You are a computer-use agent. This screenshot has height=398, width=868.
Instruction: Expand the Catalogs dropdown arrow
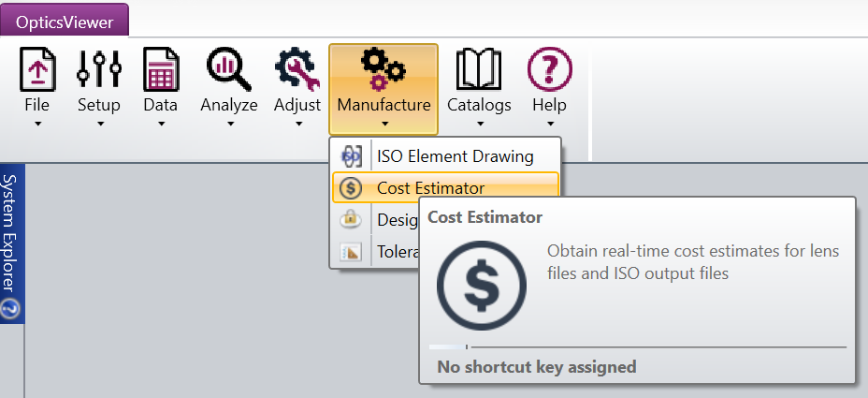479,123
